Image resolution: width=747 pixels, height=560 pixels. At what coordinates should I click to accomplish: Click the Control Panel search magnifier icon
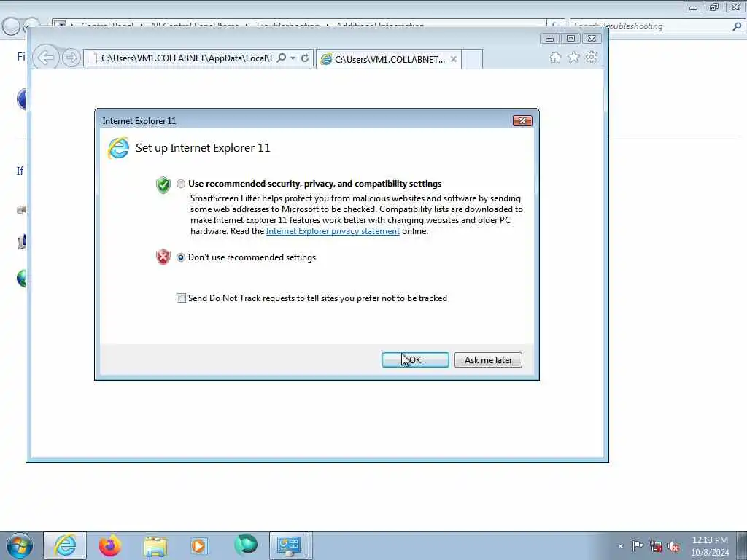click(737, 26)
